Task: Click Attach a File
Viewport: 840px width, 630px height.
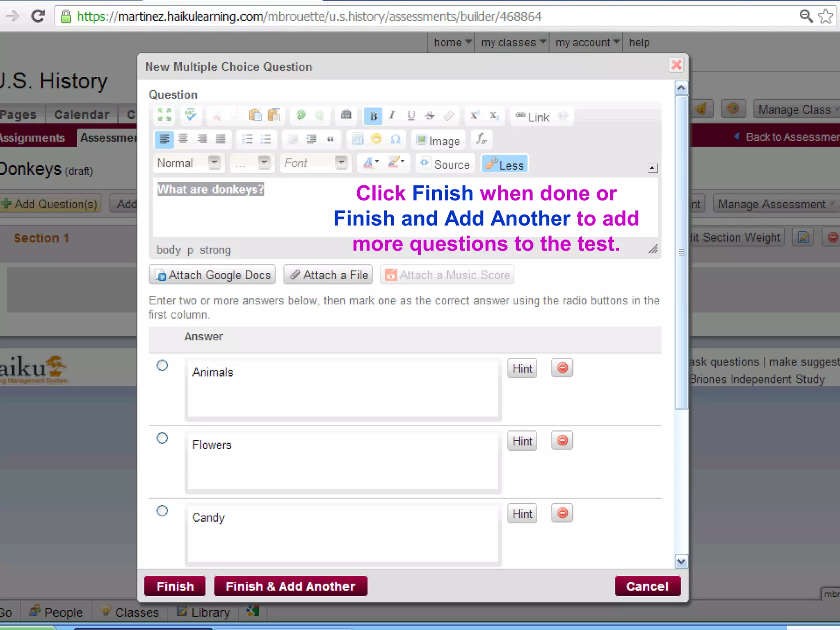Action: tap(328, 274)
